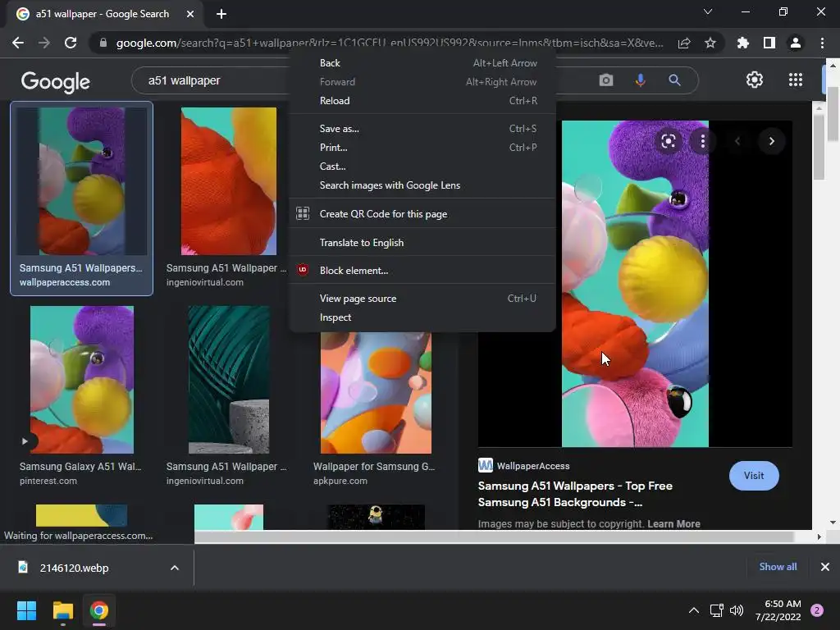Click the browser forward arrow
The width and height of the screenshot is (840, 630).
(x=44, y=43)
